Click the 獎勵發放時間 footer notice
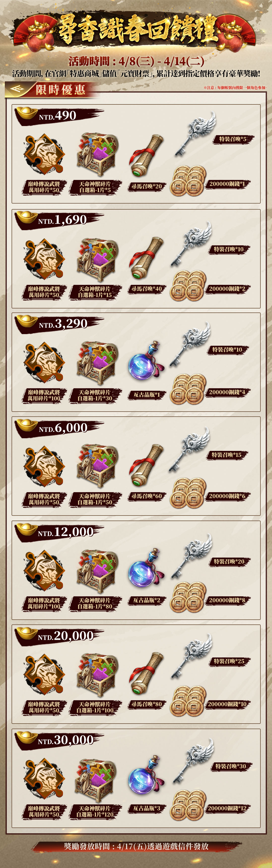 coord(136,846)
